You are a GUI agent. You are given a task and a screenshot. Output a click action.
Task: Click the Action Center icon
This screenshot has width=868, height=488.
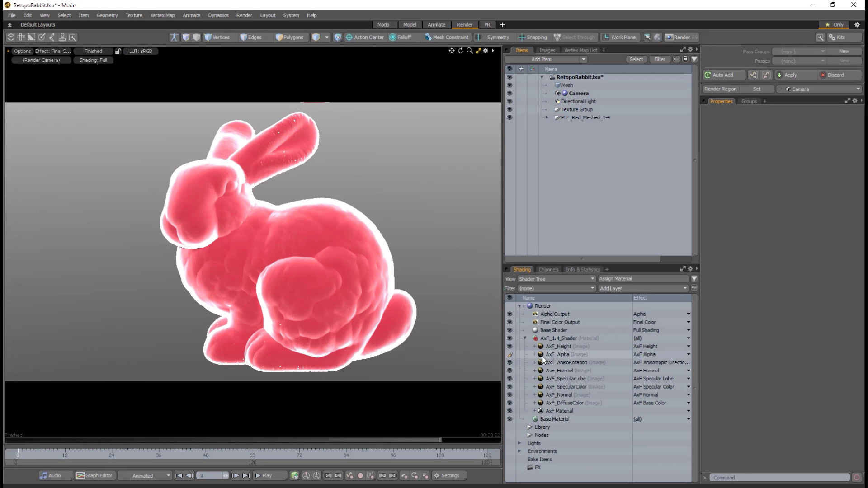(x=349, y=38)
